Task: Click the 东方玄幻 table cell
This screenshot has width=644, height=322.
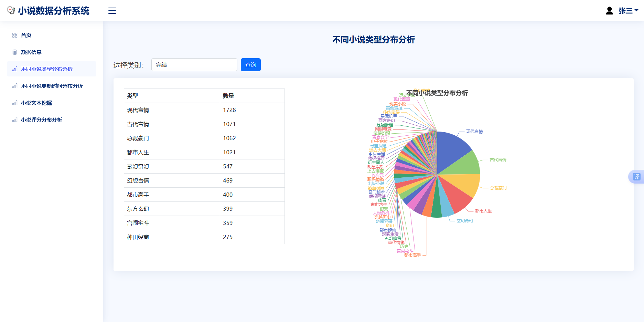Action: [x=172, y=209]
